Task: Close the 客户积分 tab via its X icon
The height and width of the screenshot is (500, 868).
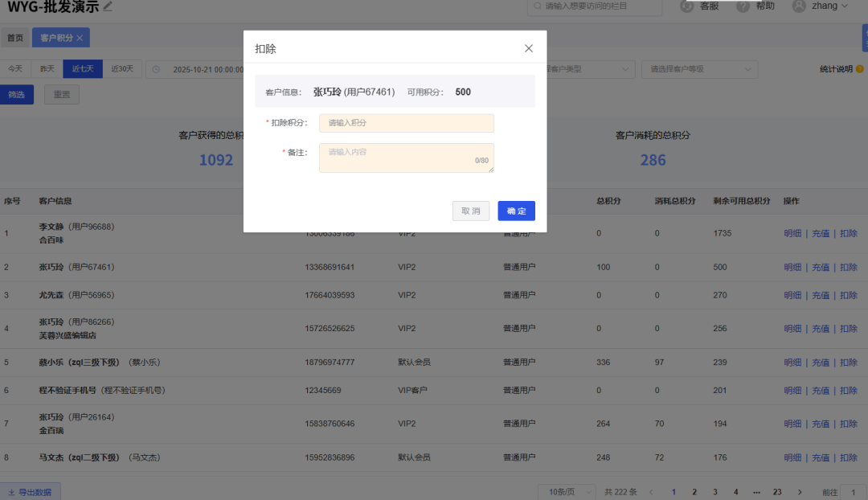Action: [x=81, y=37]
